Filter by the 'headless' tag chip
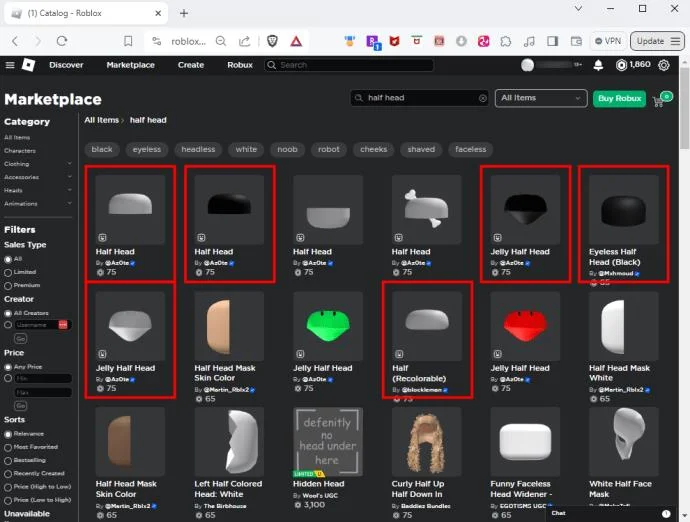The image size is (690, 522). [198, 150]
